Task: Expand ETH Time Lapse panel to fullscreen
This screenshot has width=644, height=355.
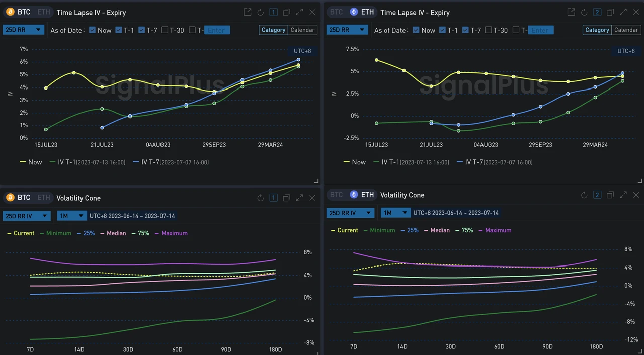Action: coord(623,12)
